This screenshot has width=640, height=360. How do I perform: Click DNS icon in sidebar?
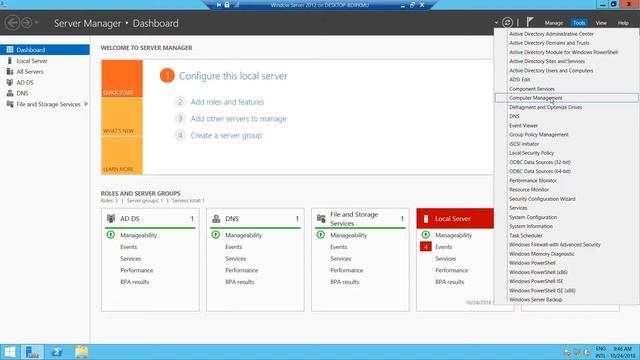[x=10, y=93]
